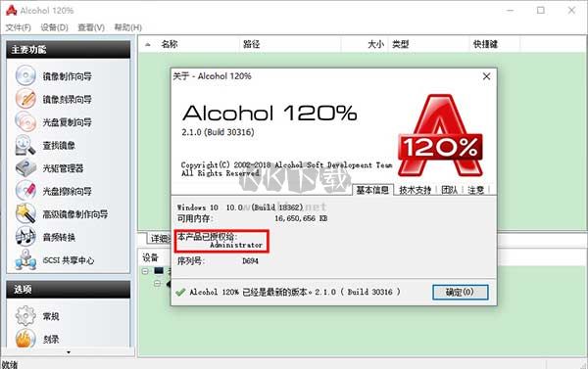This screenshot has width=588, height=369.
Task: Click the green checkmark update status icon
Action: (180, 292)
